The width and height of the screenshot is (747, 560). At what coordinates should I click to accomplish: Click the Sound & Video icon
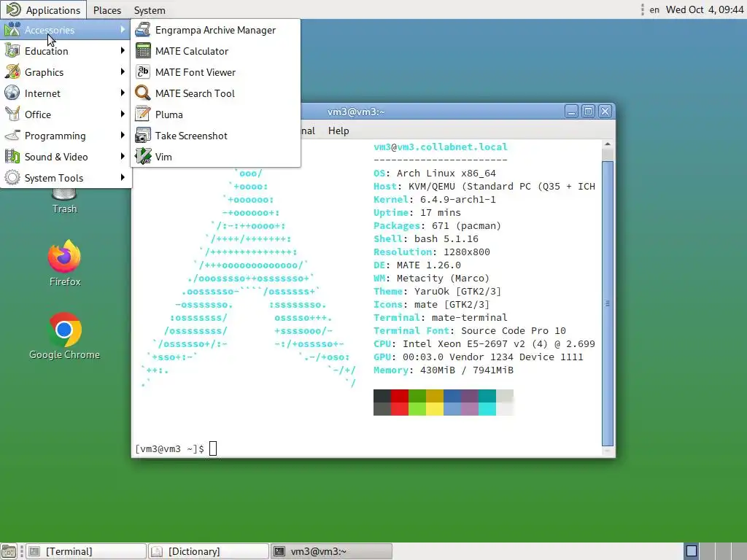[x=12, y=156]
